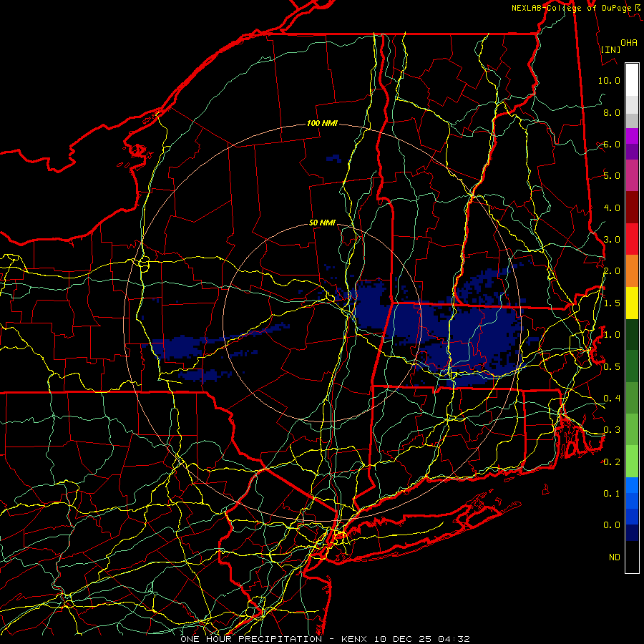644x644 pixels.
Task: Click the [IN] units label
Action: [x=610, y=49]
